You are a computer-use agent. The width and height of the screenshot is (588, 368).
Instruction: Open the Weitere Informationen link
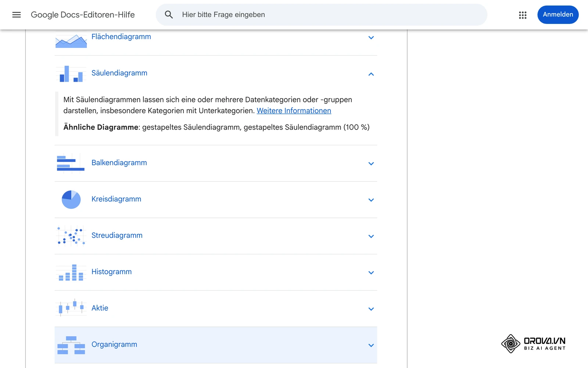294,111
